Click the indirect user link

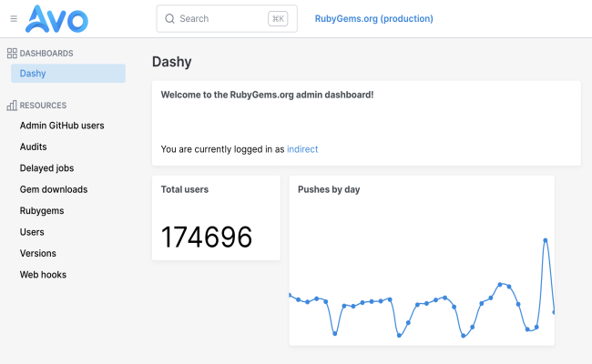click(x=302, y=149)
